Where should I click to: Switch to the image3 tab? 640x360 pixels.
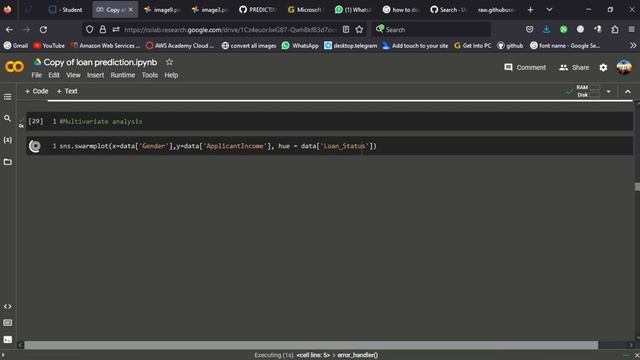point(210,10)
